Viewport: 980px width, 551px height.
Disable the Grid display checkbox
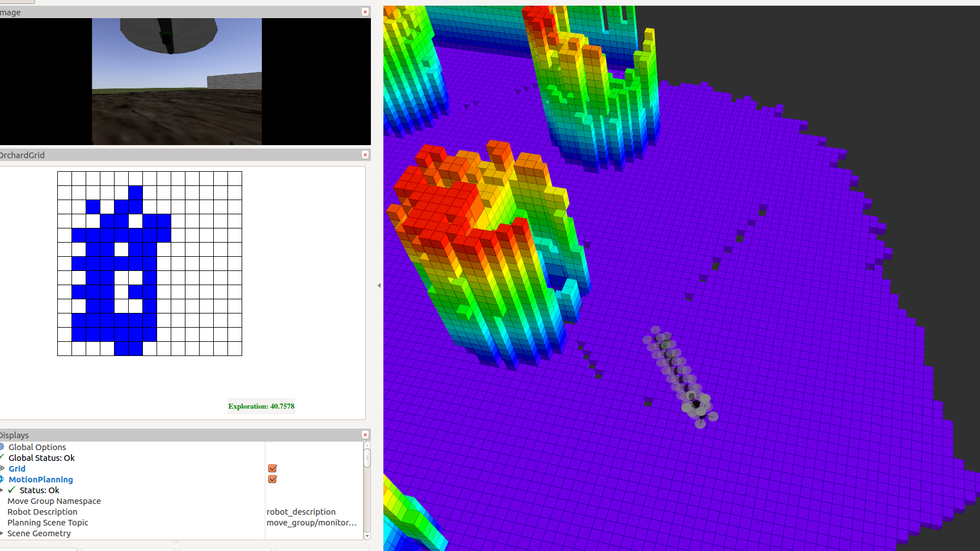point(272,468)
